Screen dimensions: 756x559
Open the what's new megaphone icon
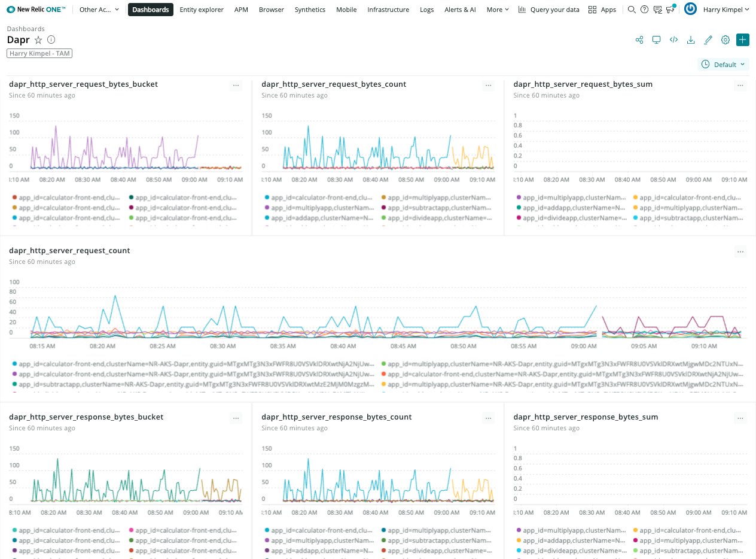pyautogui.click(x=671, y=10)
